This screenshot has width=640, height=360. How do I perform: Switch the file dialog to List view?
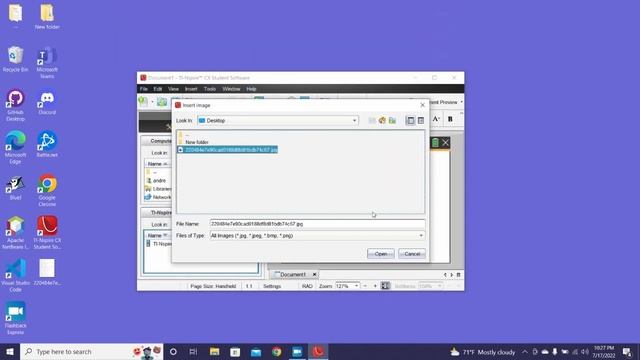pos(410,120)
